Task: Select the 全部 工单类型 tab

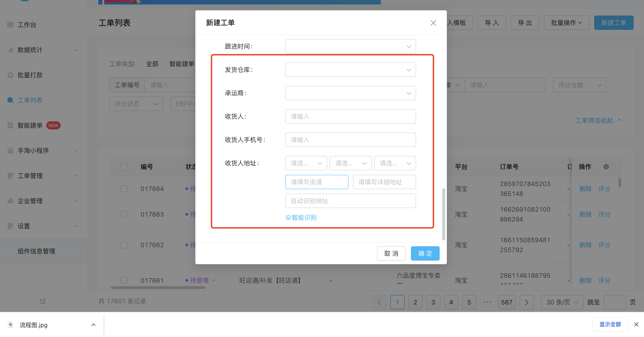Action: click(152, 64)
